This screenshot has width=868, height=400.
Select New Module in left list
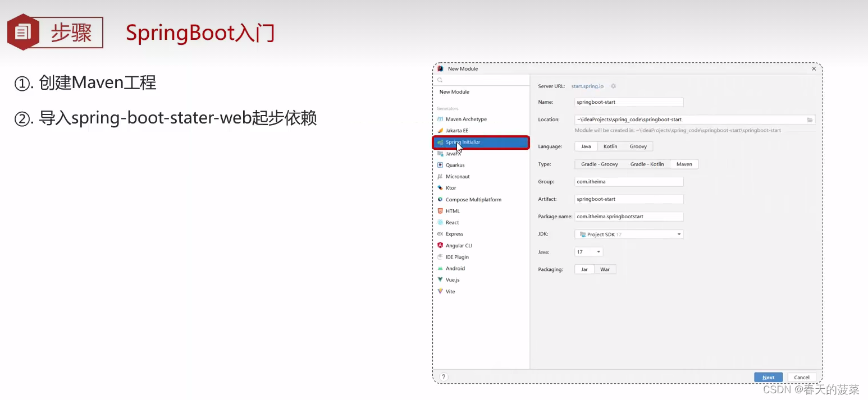[x=454, y=92]
